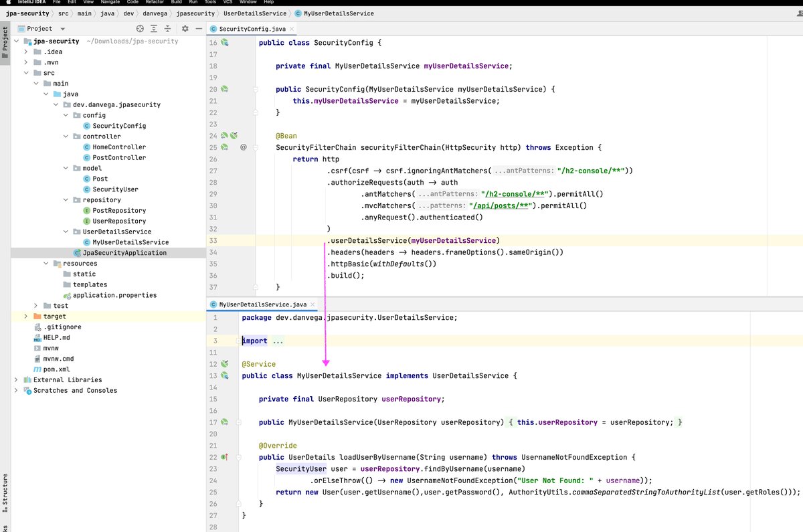
Task: Collapse the config package
Action: [66, 115]
